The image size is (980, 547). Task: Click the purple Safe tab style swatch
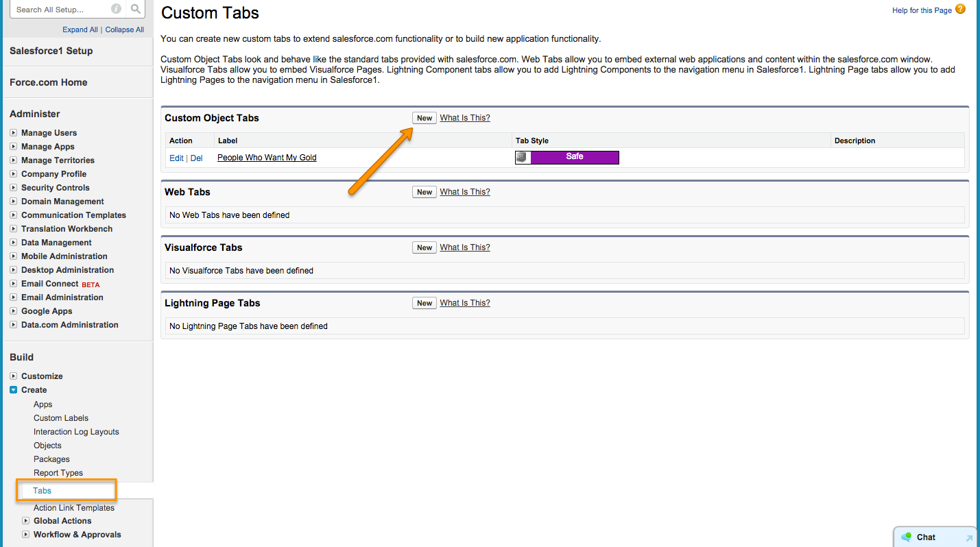(575, 157)
